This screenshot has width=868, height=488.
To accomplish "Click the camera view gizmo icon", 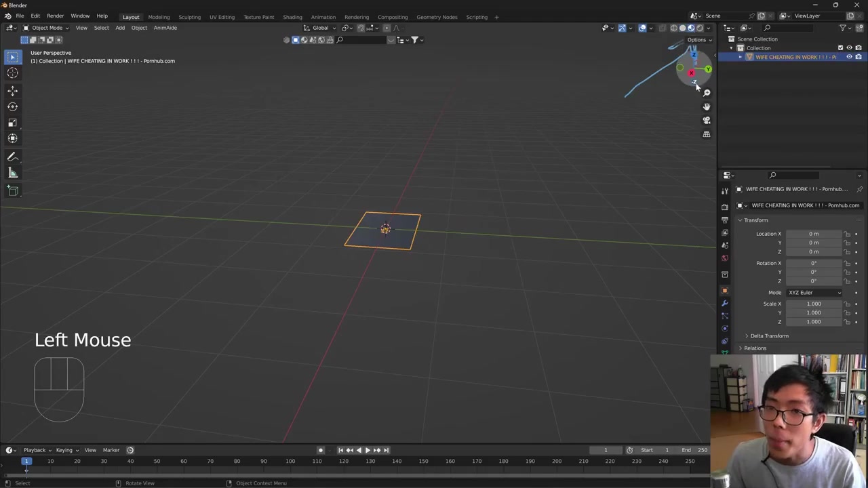I will click(706, 121).
